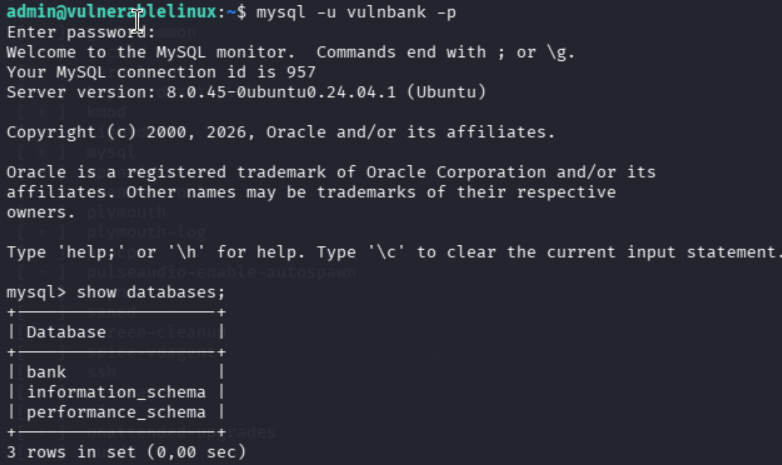
Task: Click the admin@vulnerablelinux prompt text
Action: pos(112,12)
